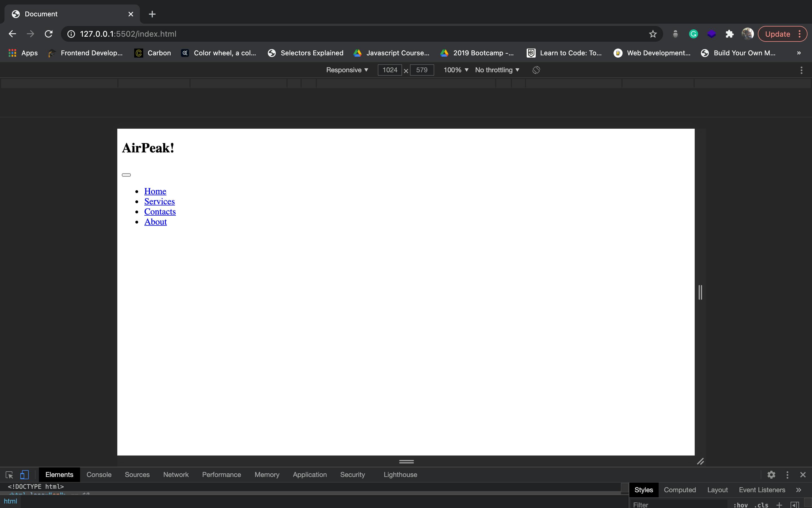Image resolution: width=812 pixels, height=508 pixels.
Task: Select the Event Listeners pane tab
Action: (x=762, y=490)
